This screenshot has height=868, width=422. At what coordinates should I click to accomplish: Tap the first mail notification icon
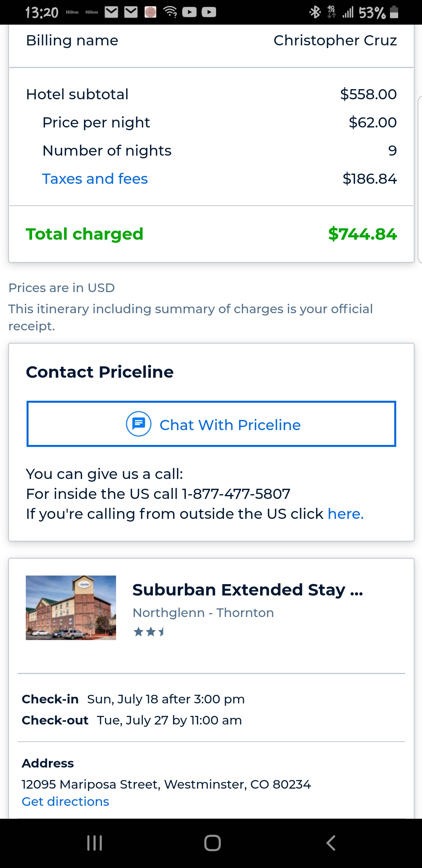(111, 12)
